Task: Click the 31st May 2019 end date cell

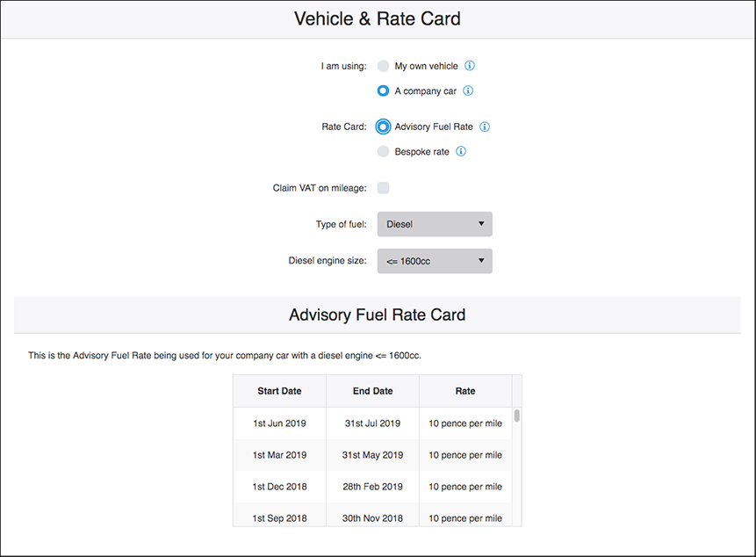Action: 372,455
